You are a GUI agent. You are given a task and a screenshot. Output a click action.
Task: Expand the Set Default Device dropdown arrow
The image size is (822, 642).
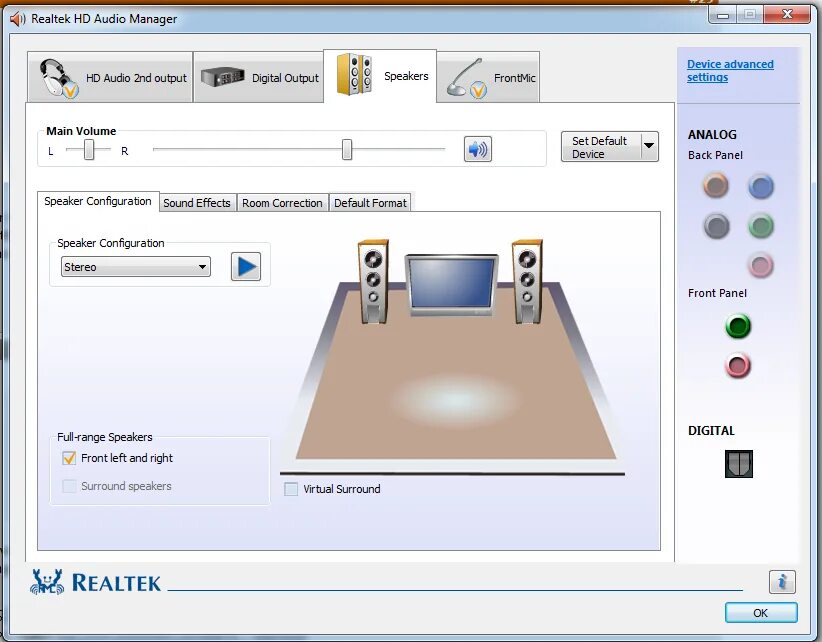[649, 146]
